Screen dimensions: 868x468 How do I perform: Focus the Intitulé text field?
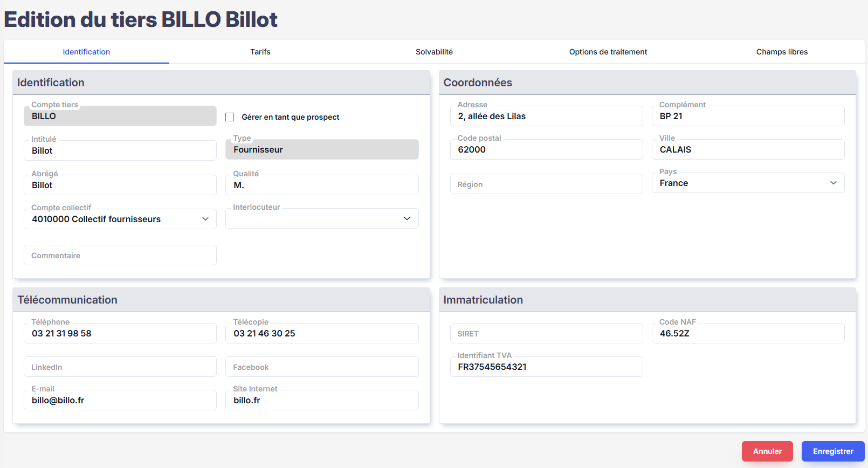(120, 151)
